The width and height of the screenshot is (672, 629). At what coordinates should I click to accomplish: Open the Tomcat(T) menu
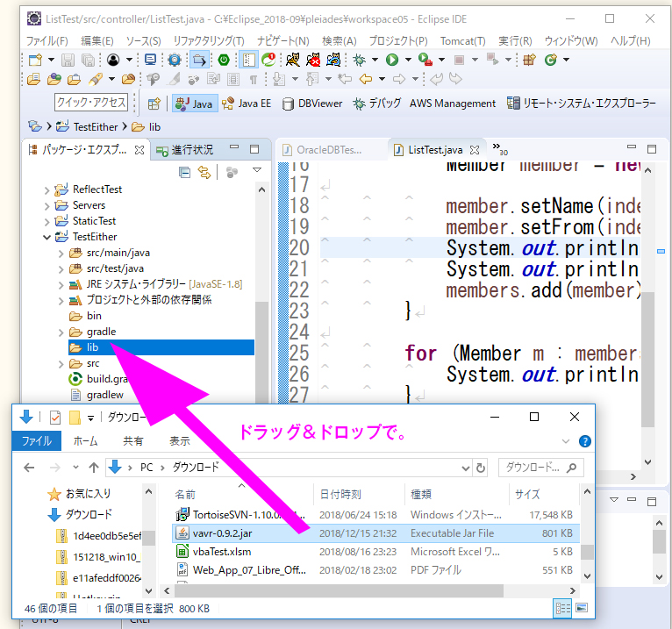(x=463, y=40)
